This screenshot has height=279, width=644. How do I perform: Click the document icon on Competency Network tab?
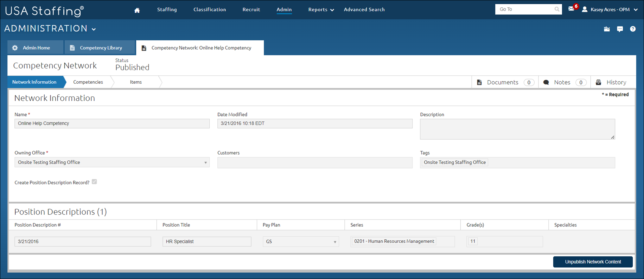pyautogui.click(x=144, y=48)
